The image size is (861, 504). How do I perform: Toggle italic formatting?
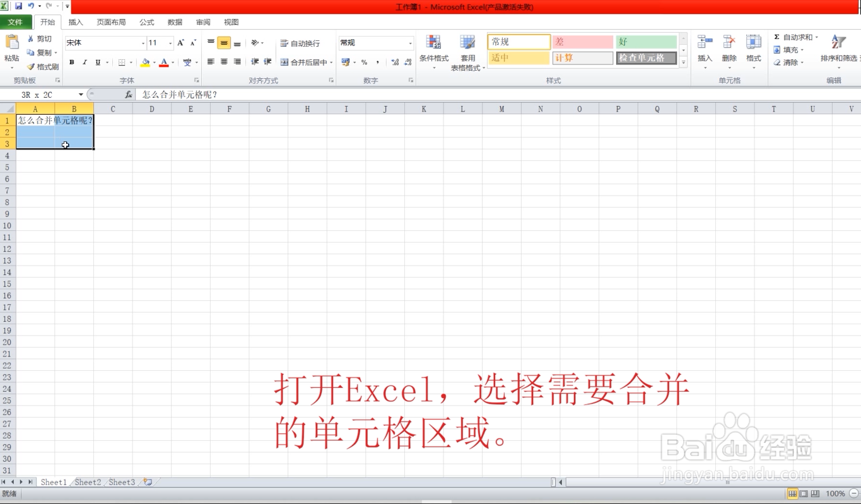pos(85,62)
